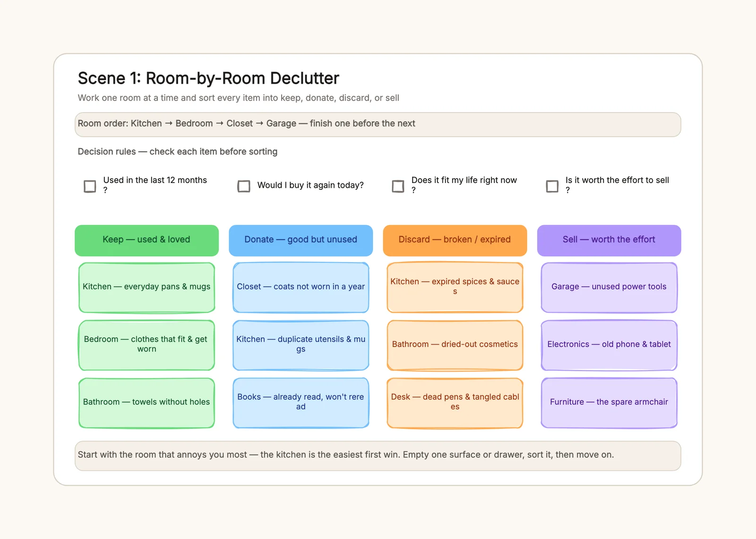
Task: Click 'Kitchen — duplicate utensils & mugs' card
Action: [301, 345]
